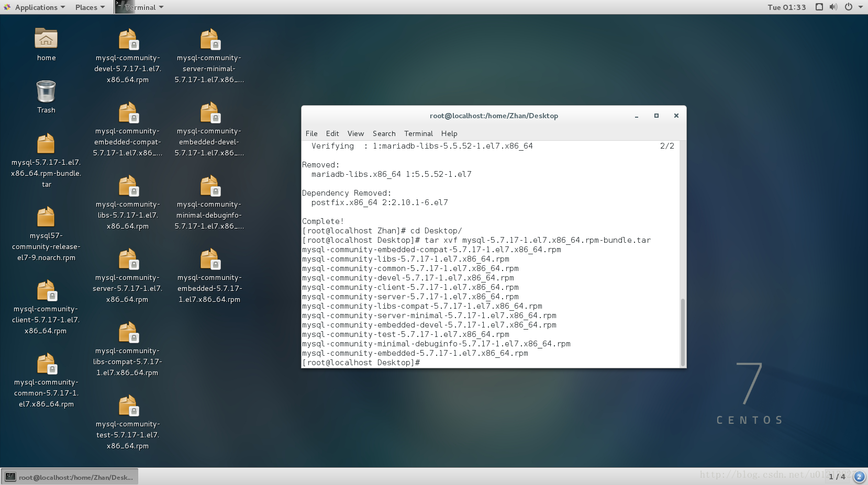Click 'Dependency Removed:' text in Terminal
The image size is (868, 485).
coord(347,193)
